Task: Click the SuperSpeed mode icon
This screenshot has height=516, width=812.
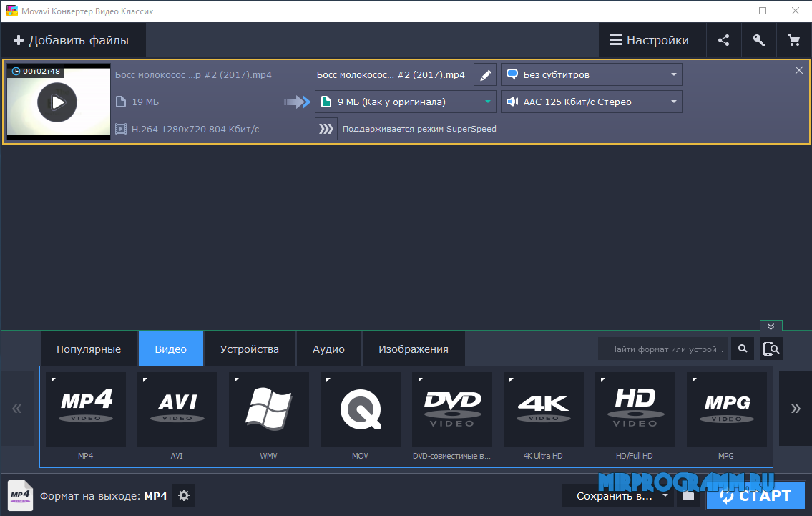Action: 326,129
